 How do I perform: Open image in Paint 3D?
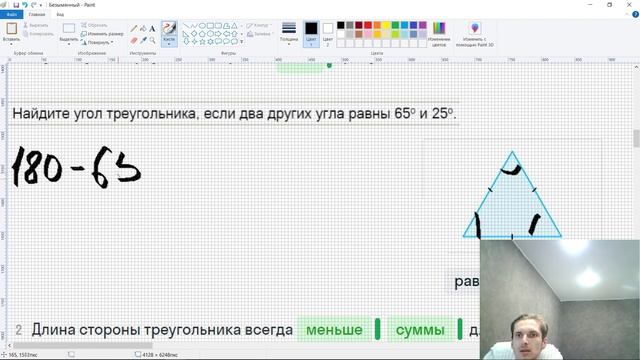pos(475,34)
